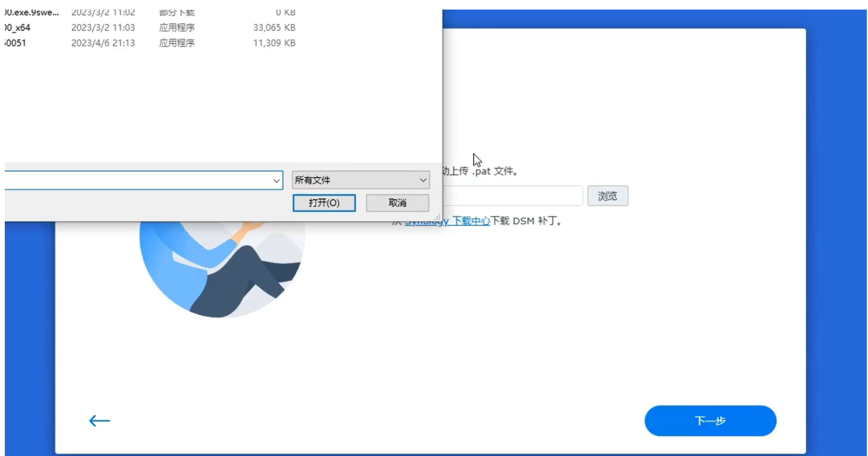
Task: Click the 11,309 KB size entry
Action: click(274, 43)
